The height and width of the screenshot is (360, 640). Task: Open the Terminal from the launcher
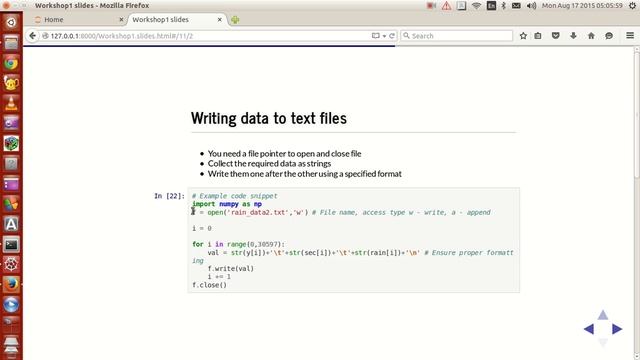11,244
